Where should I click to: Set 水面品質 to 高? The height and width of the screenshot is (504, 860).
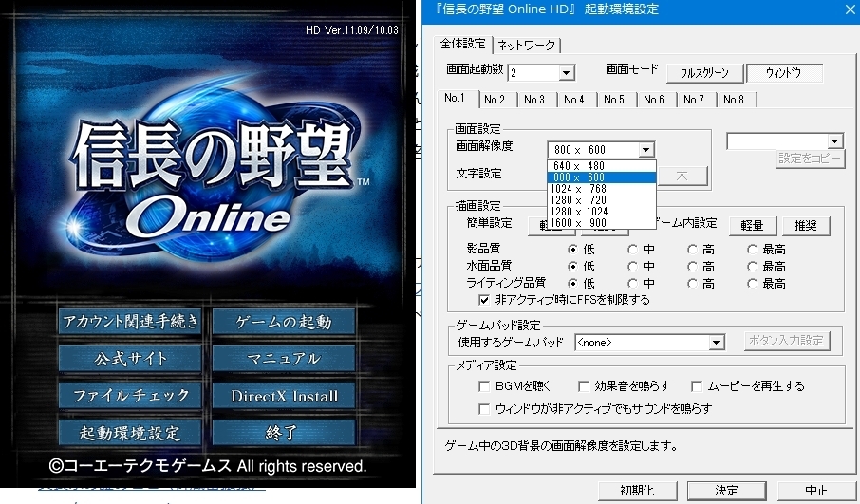pyautogui.click(x=692, y=267)
